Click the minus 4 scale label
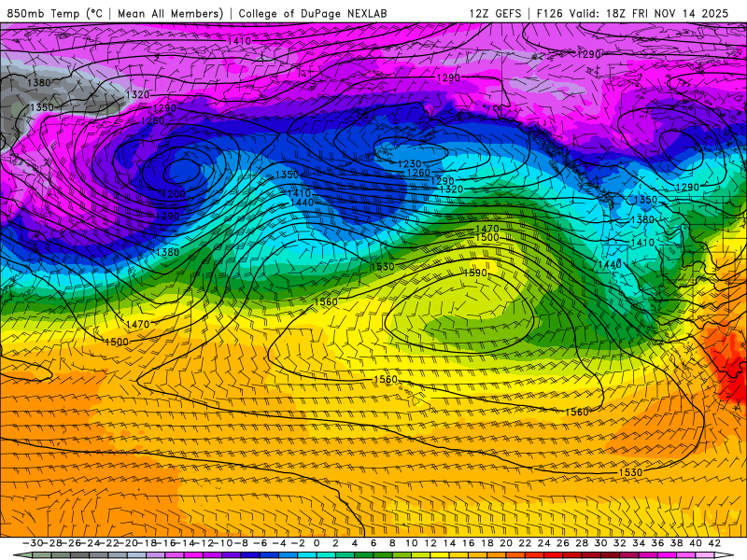Screen dimensions: 747x560 click(279, 543)
